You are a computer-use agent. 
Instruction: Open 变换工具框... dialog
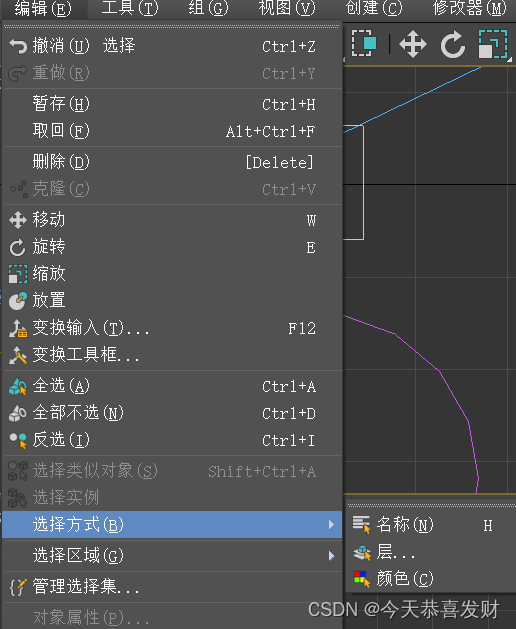(172, 355)
